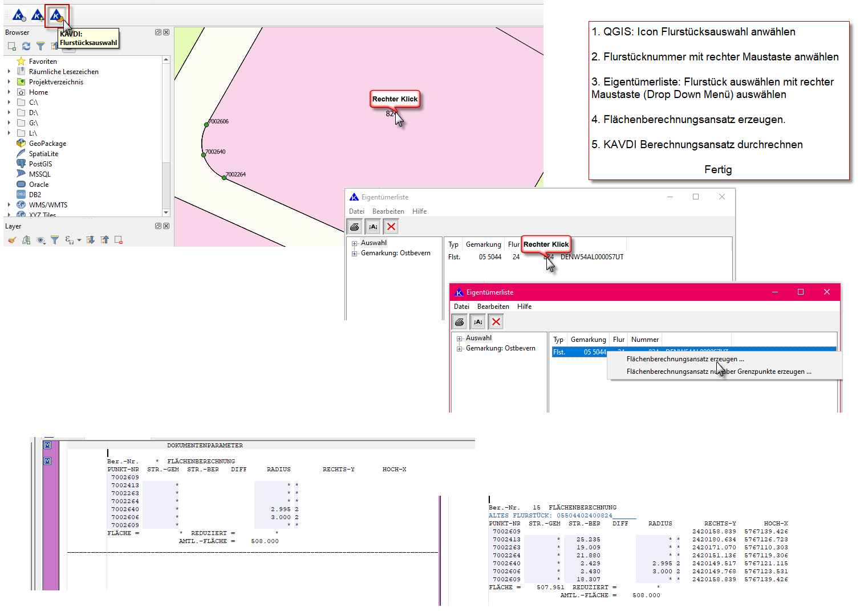
Task: Expand the Home node in the Browser tree
Action: [x=9, y=92]
